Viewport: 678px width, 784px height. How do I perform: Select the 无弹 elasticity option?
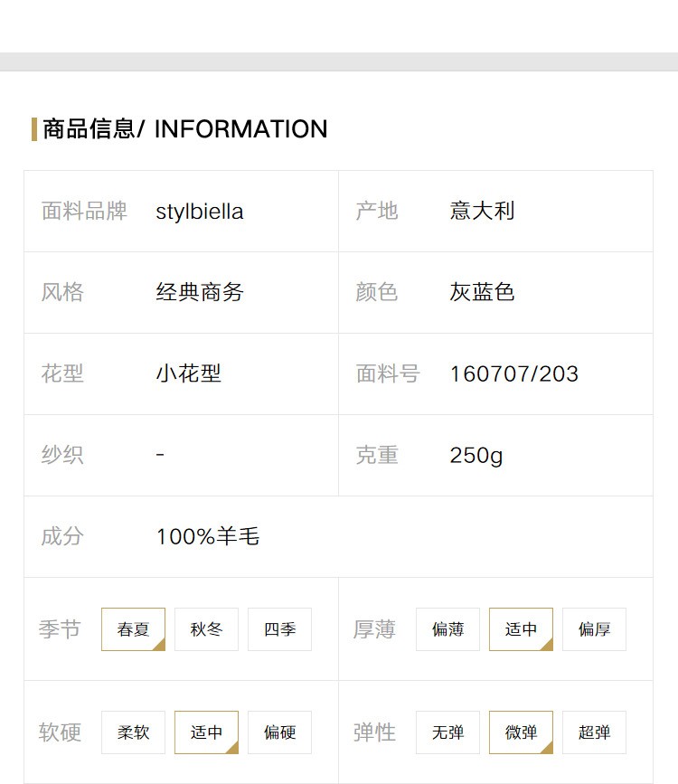point(447,732)
